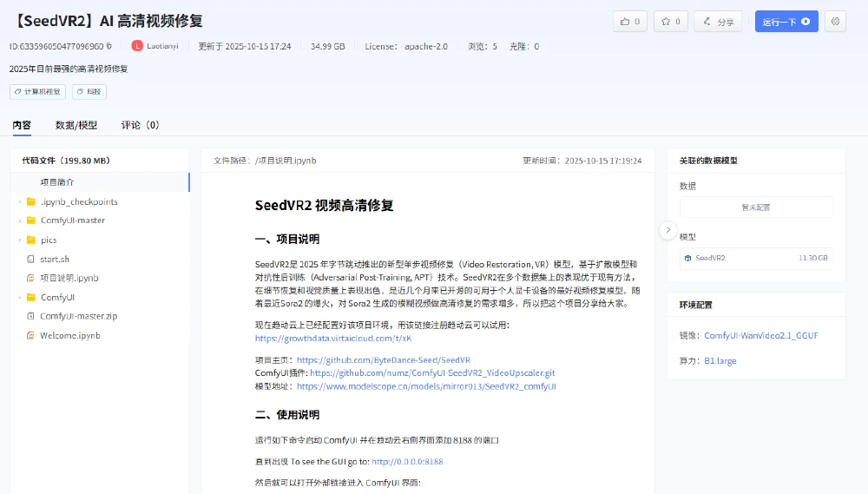Expand the ComfyUI folder arrow
The image size is (868, 494).
20,298
